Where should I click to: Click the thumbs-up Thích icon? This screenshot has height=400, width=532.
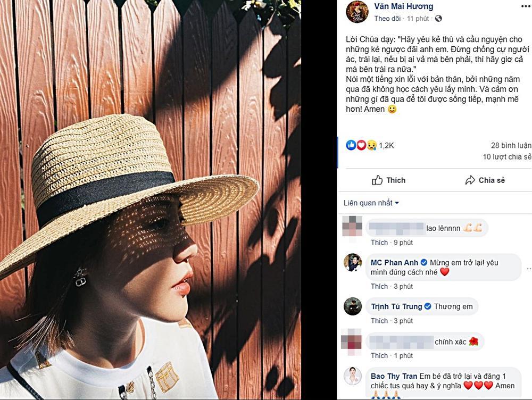[x=377, y=180]
